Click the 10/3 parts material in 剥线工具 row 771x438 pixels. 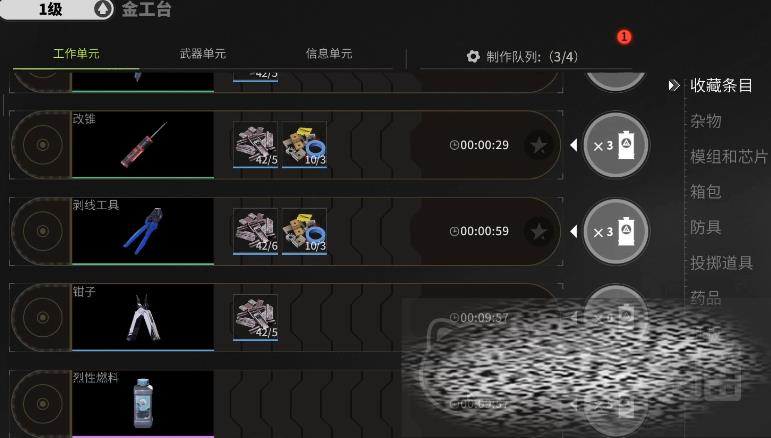pos(304,231)
